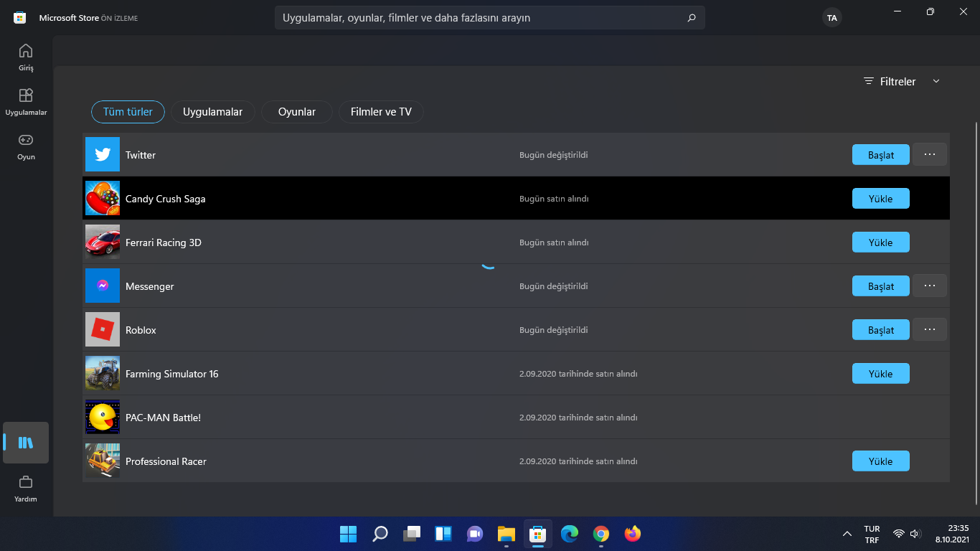Open volume speaker tray icon

(915, 534)
